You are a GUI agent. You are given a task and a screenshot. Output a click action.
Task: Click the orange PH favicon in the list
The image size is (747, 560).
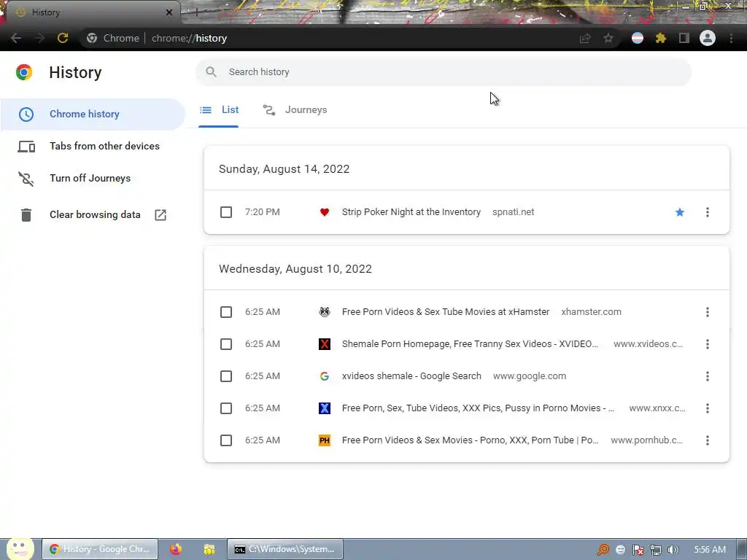(x=325, y=440)
